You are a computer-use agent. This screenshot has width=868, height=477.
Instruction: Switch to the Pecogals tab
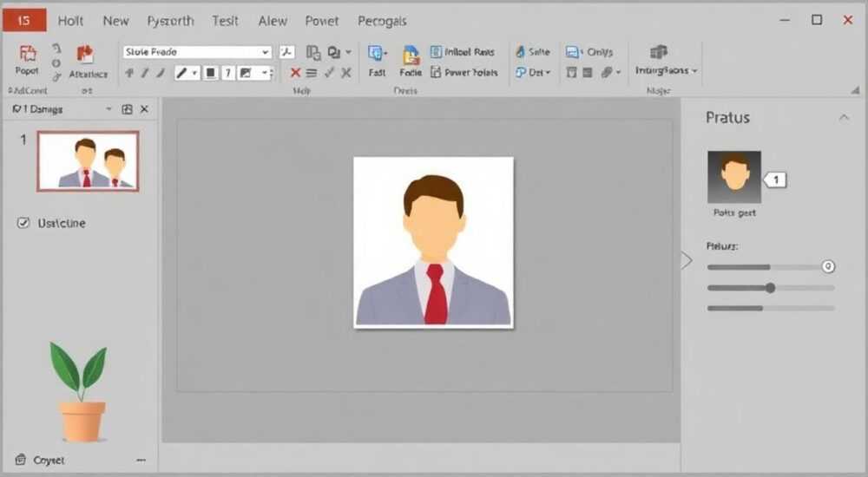pyautogui.click(x=382, y=21)
